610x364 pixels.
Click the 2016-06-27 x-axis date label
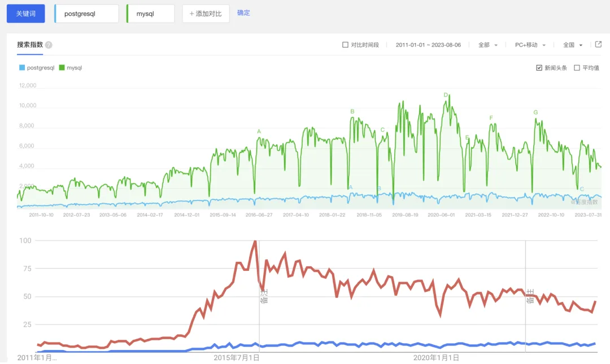[259, 215]
